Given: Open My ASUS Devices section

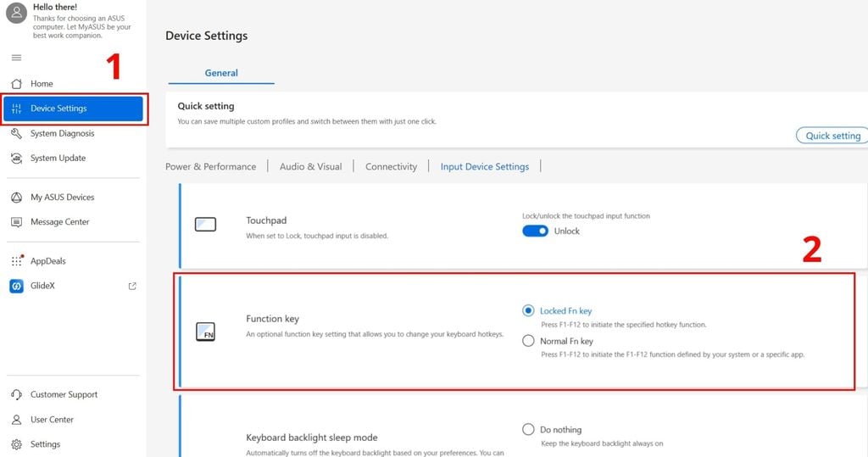Looking at the screenshot, I should click(x=62, y=198).
